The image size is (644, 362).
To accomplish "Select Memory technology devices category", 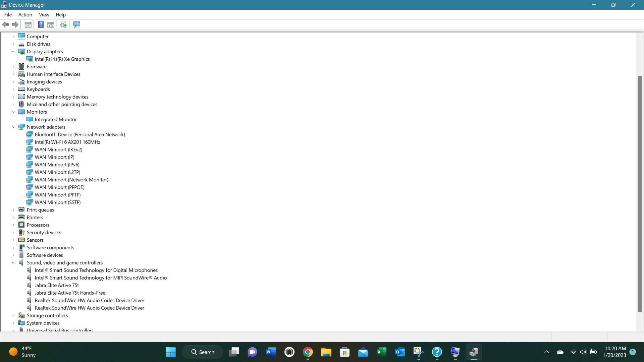I will (58, 97).
